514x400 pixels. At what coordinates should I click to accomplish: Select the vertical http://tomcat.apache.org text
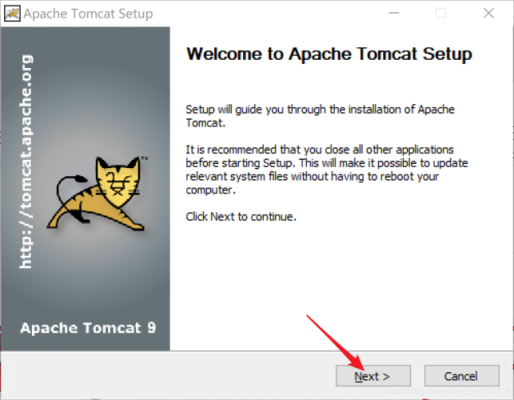(x=26, y=162)
